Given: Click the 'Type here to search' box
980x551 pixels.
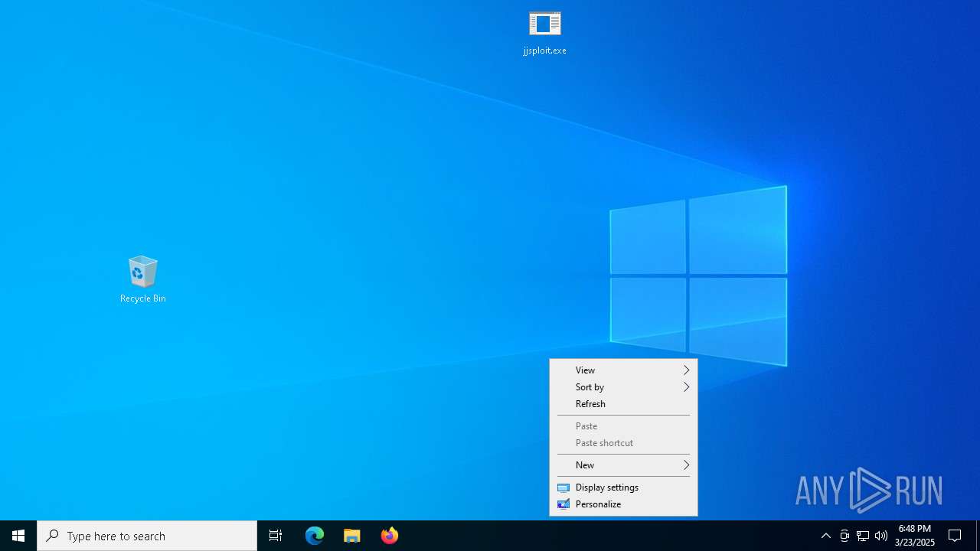Looking at the screenshot, I should (x=147, y=536).
